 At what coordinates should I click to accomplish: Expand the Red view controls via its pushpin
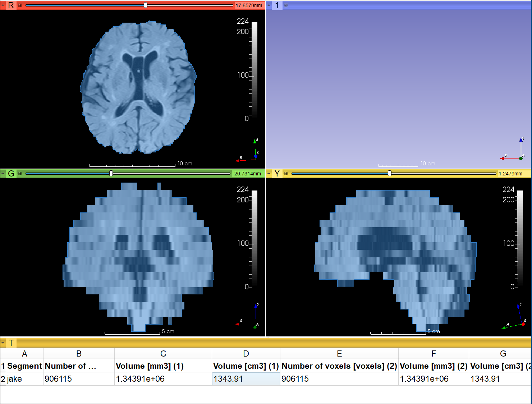(3, 5)
